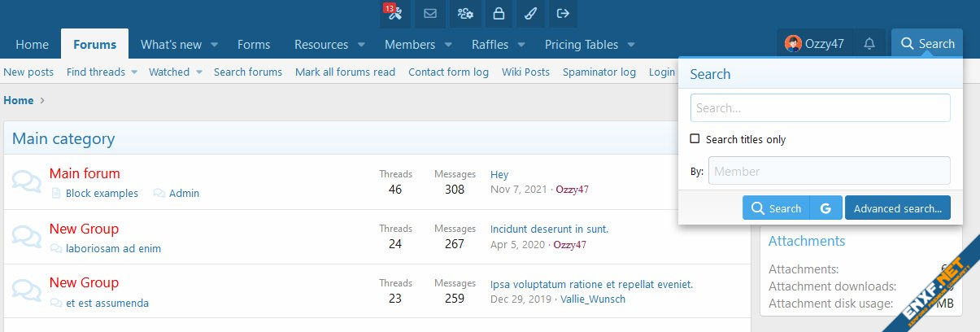Expand the What's new dropdown arrow
The width and height of the screenshot is (980, 332).
(215, 45)
